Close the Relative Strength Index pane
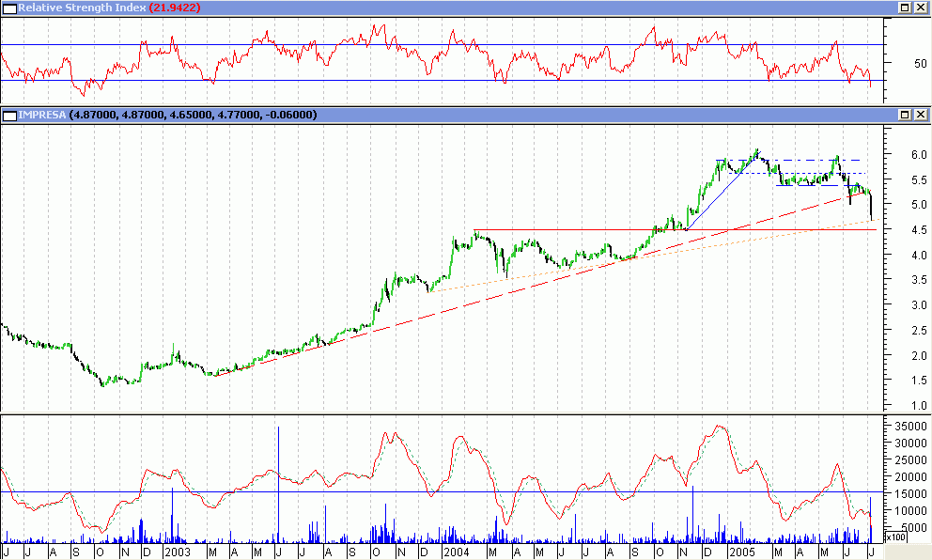The height and width of the screenshot is (560, 932). click(920, 8)
